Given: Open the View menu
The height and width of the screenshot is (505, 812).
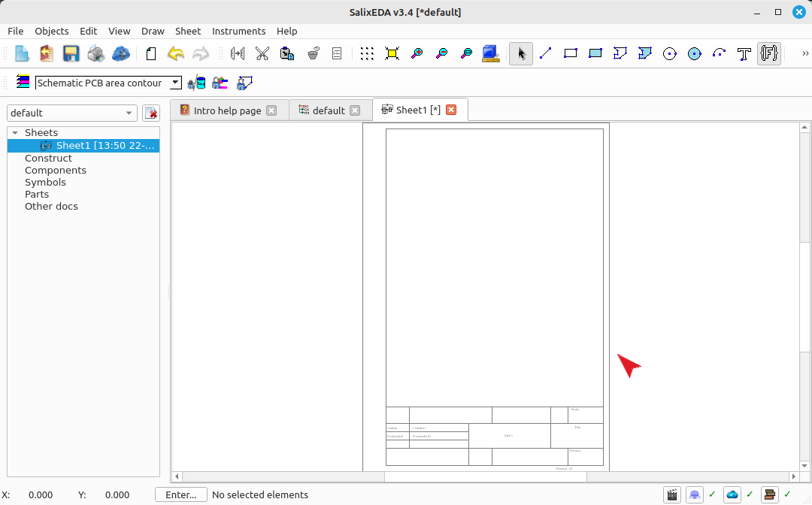Looking at the screenshot, I should pyautogui.click(x=119, y=31).
